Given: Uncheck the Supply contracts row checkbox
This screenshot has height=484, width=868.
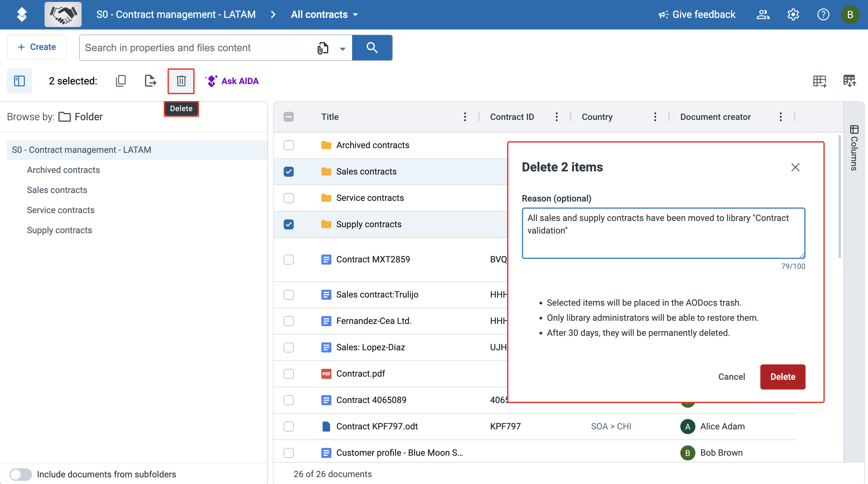Looking at the screenshot, I should [x=288, y=224].
